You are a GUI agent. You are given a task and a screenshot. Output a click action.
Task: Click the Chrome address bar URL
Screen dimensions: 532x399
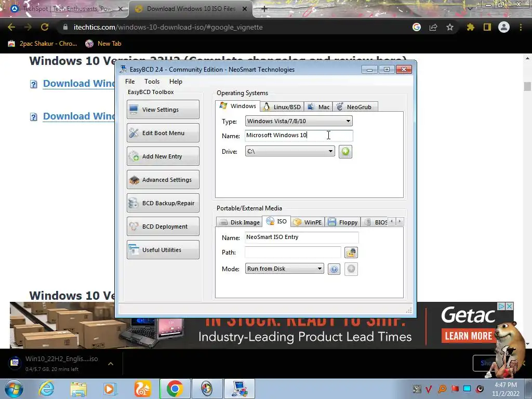point(168,27)
